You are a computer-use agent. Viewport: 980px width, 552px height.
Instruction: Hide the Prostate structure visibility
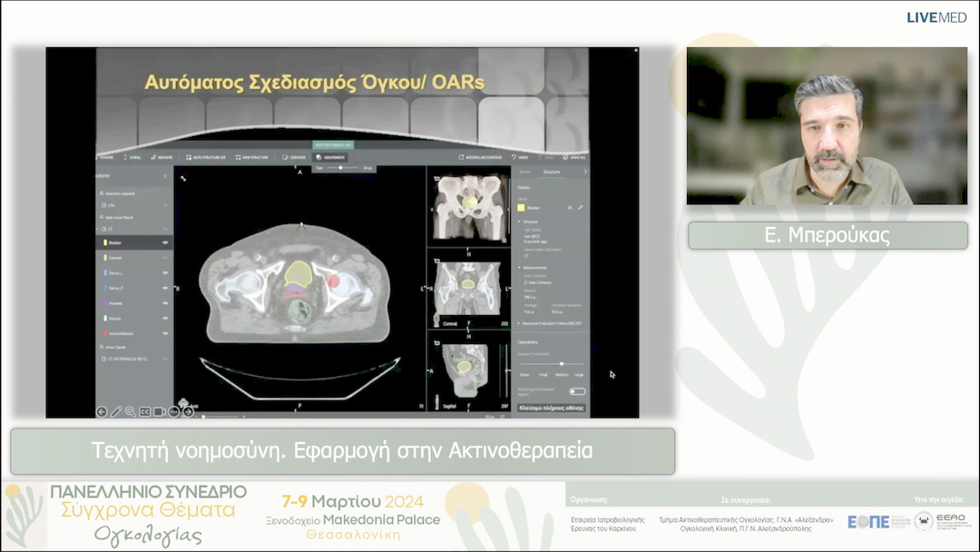point(163,303)
